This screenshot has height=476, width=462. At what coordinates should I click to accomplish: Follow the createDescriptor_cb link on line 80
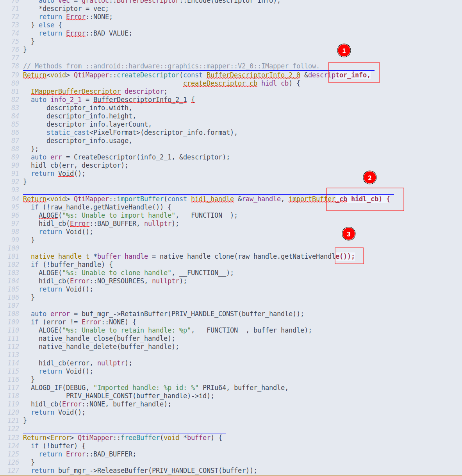pos(220,83)
